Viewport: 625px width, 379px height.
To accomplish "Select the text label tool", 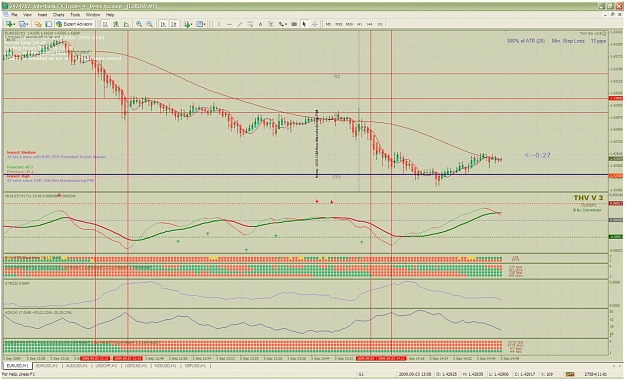I will pyautogui.click(x=271, y=24).
